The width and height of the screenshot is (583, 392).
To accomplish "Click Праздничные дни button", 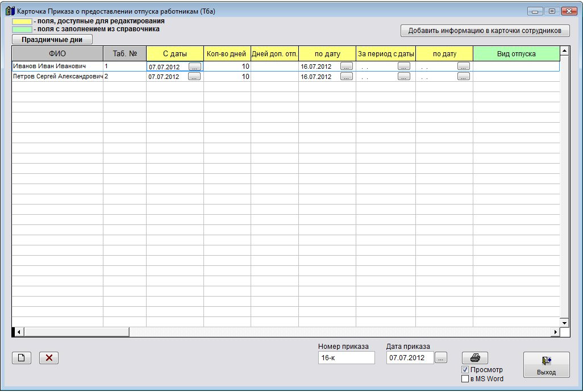I will [x=52, y=40].
